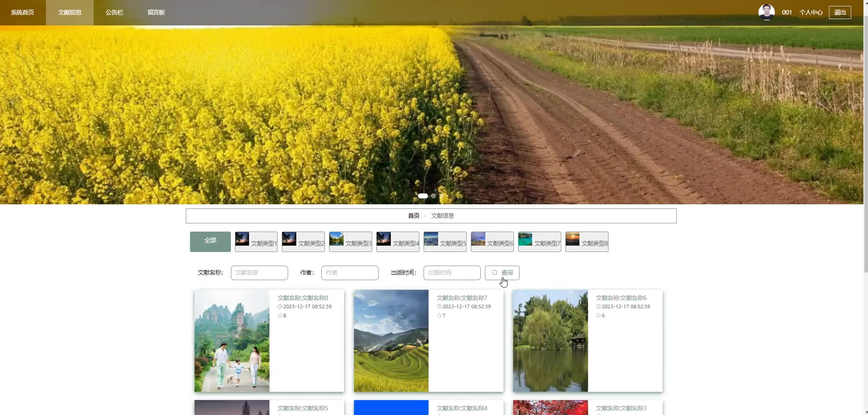Screen dimensions: 868x415
Task: Focus the 作者 input field
Action: 350,273
